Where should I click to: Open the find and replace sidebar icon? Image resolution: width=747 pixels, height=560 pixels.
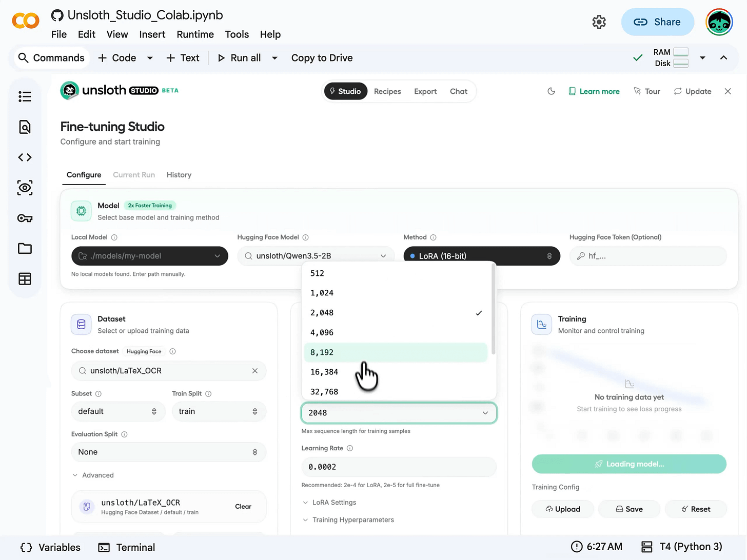click(x=25, y=127)
